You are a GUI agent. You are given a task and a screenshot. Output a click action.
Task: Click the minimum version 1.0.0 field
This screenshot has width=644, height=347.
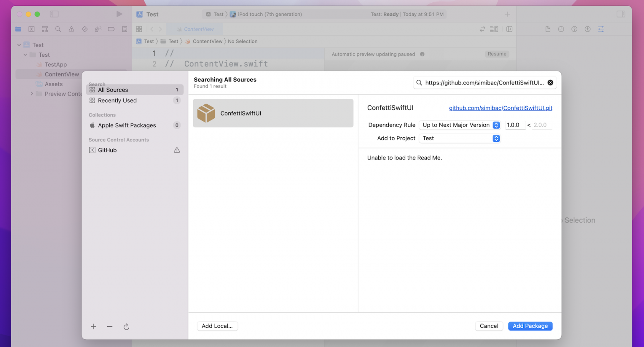coord(514,125)
